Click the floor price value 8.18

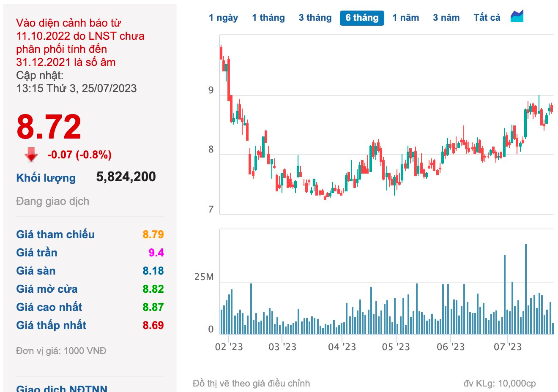(x=153, y=271)
